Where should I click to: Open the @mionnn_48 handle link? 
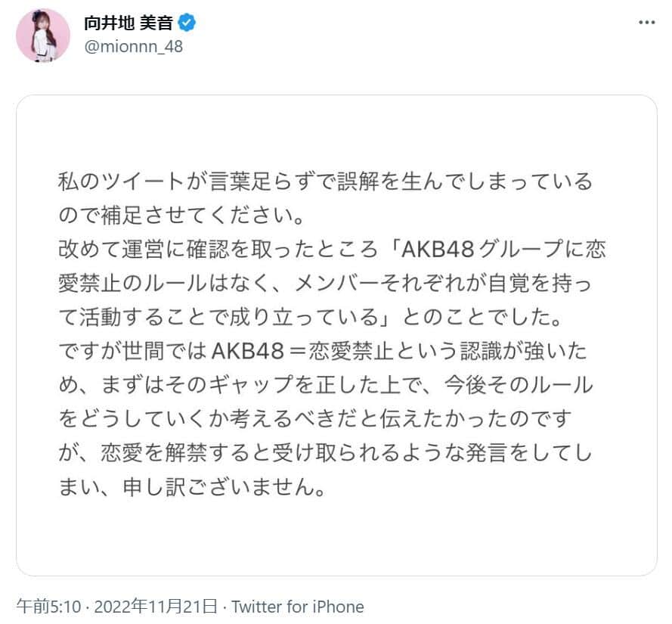tap(133, 46)
